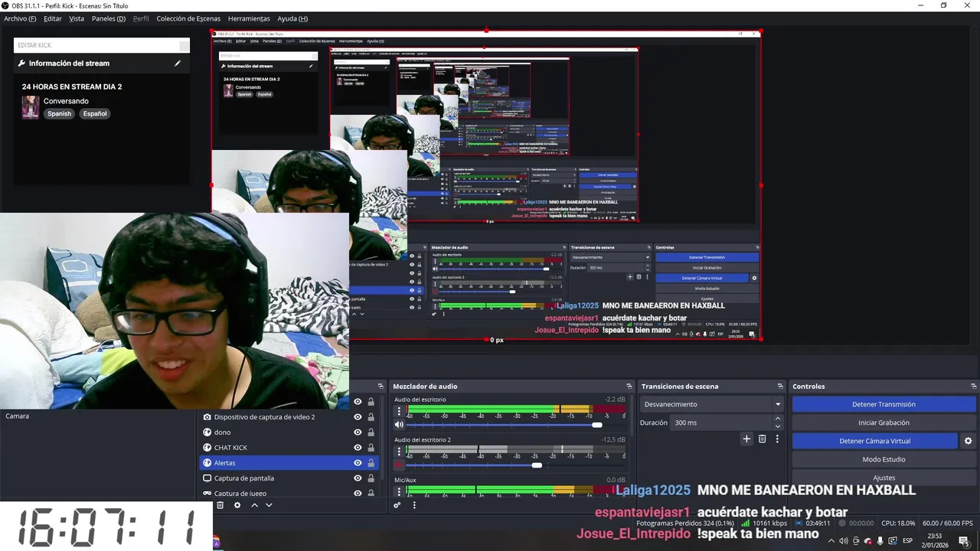Open the Paneles menu
This screenshot has width=980, height=551.
[x=109, y=18]
